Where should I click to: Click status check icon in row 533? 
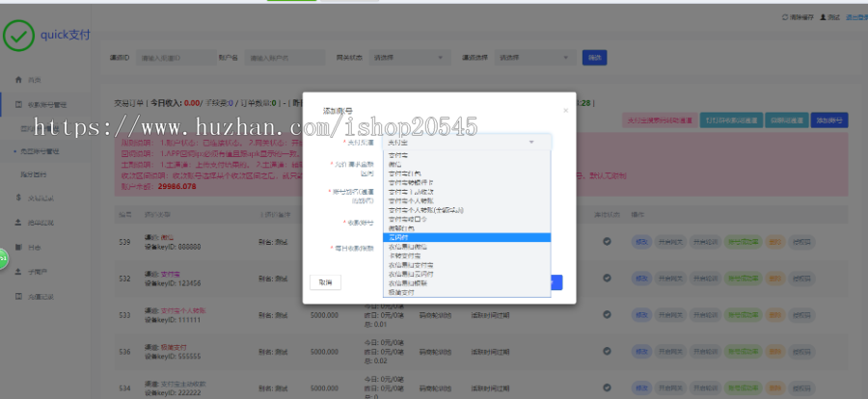coord(607,314)
